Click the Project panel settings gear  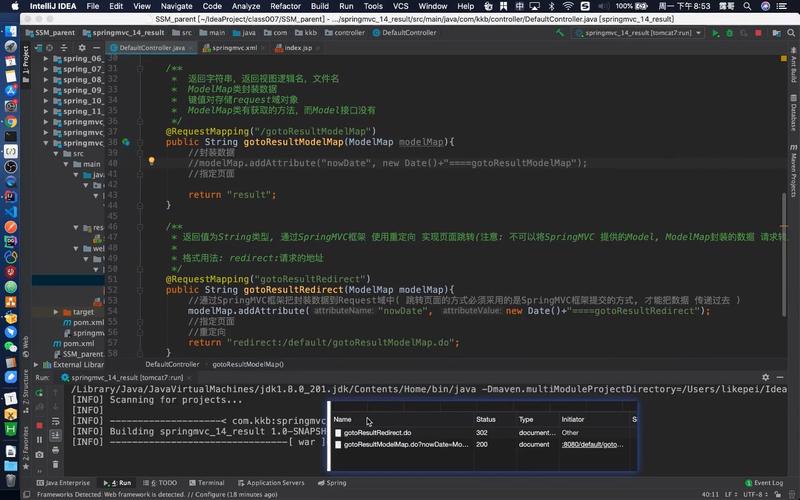click(x=82, y=47)
